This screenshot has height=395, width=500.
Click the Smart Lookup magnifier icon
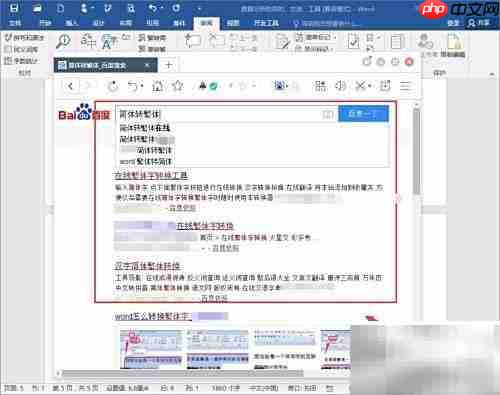pos(63,42)
